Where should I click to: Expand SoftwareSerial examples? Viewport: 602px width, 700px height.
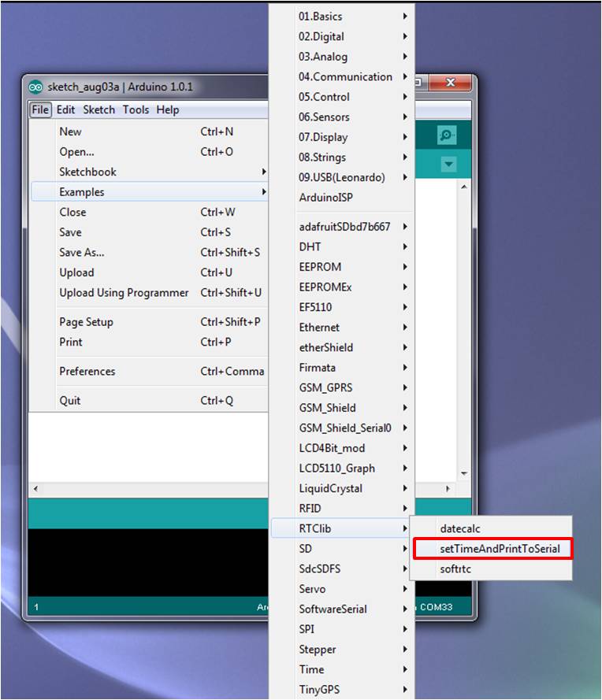(x=342, y=609)
